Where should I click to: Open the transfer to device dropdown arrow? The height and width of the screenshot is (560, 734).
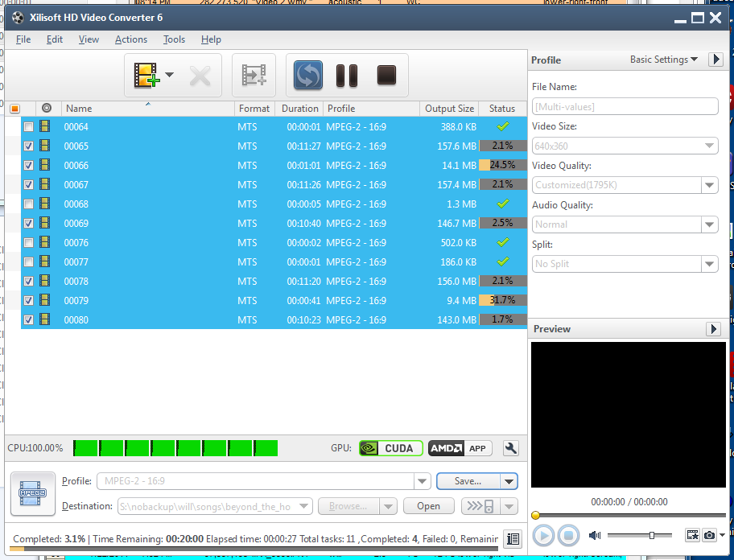pos(509,506)
